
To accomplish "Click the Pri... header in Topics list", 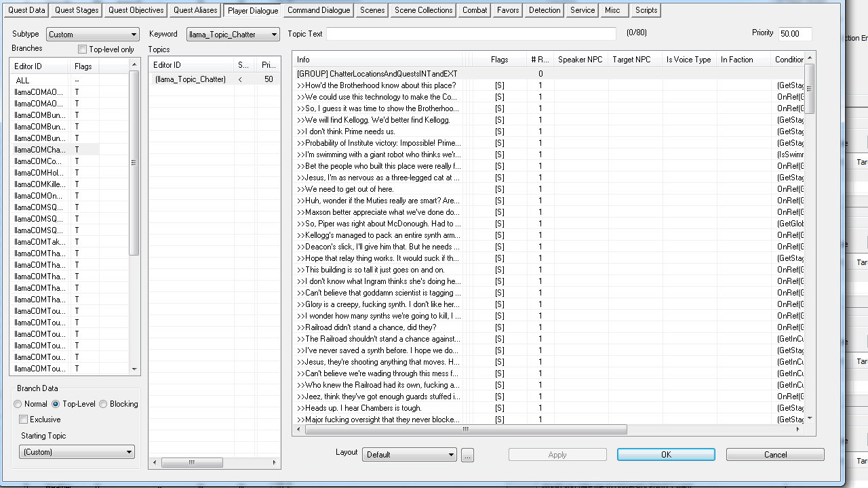I will (269, 65).
